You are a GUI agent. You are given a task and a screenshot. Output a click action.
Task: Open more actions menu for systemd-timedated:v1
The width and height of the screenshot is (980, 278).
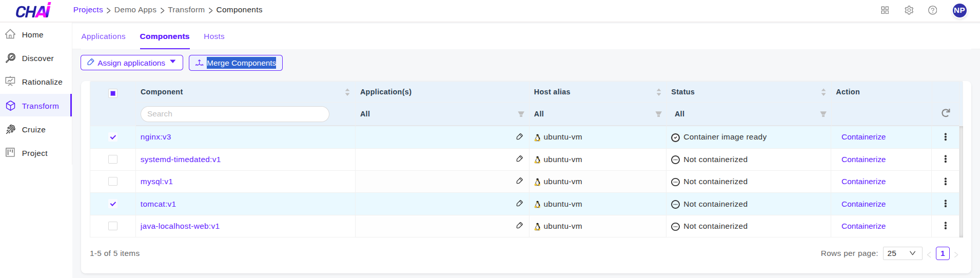[946, 159]
